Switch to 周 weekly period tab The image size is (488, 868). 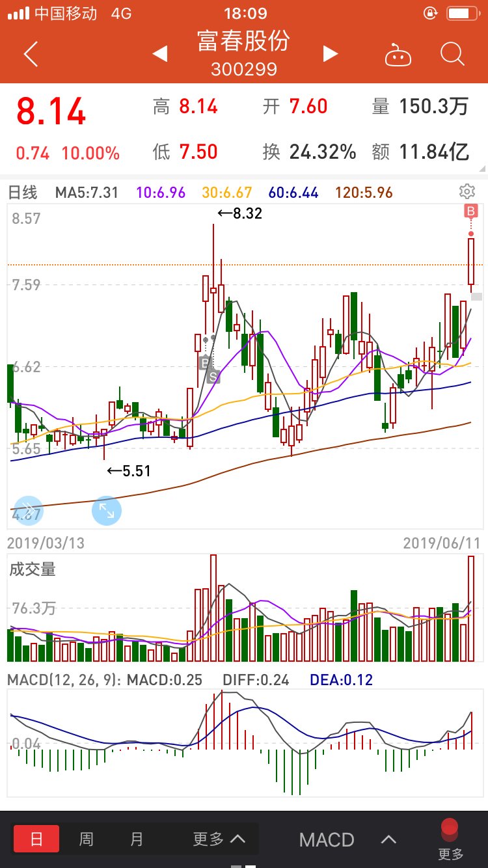pos(86,839)
